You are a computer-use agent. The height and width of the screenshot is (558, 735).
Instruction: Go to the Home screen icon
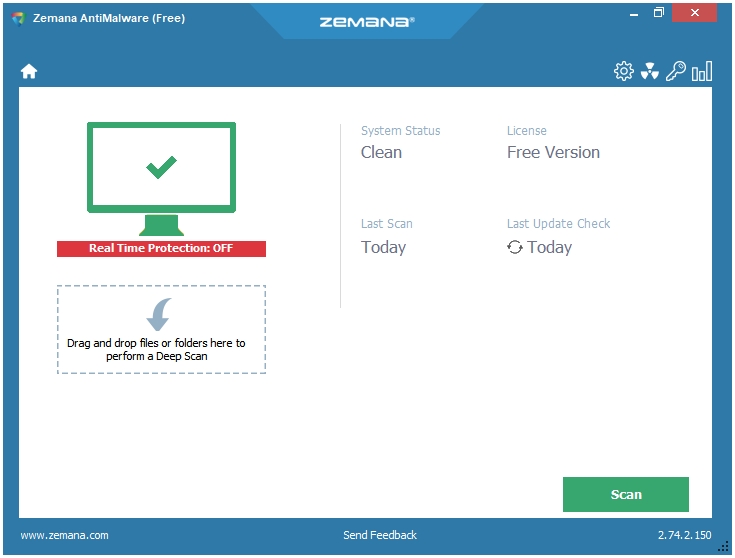(x=29, y=71)
